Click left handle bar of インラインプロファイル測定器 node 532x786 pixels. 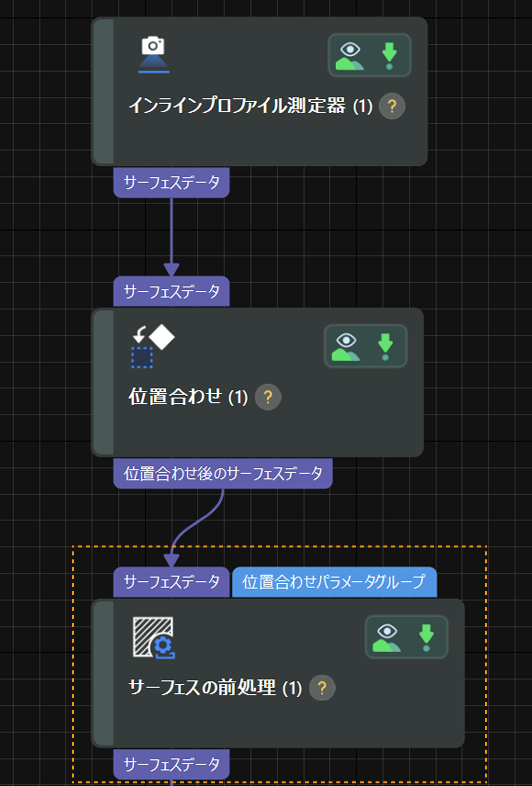pos(103,91)
